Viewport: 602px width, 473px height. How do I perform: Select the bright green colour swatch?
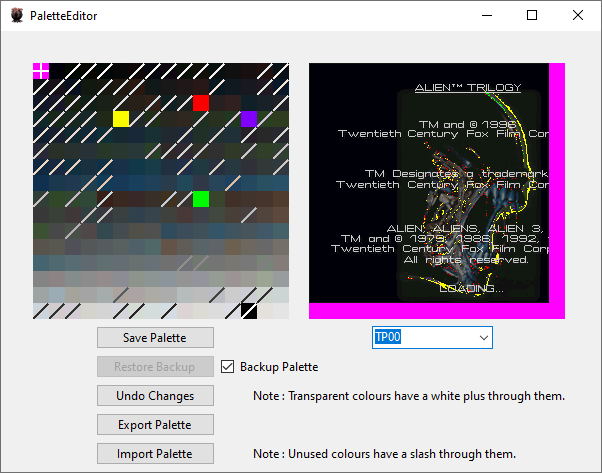(x=201, y=199)
